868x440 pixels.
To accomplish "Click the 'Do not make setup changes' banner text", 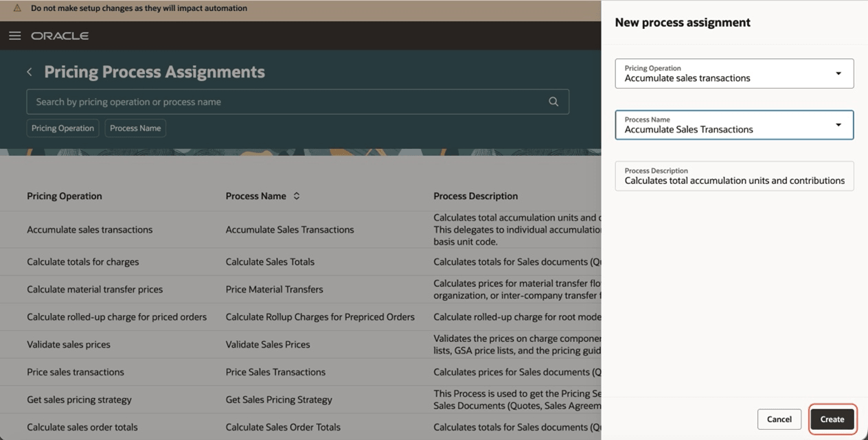I will coord(139,8).
